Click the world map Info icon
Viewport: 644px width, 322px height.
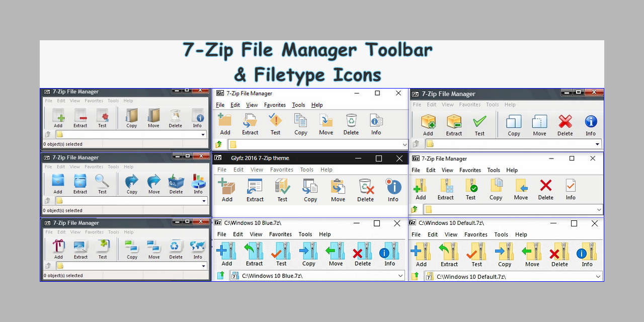[198, 246]
